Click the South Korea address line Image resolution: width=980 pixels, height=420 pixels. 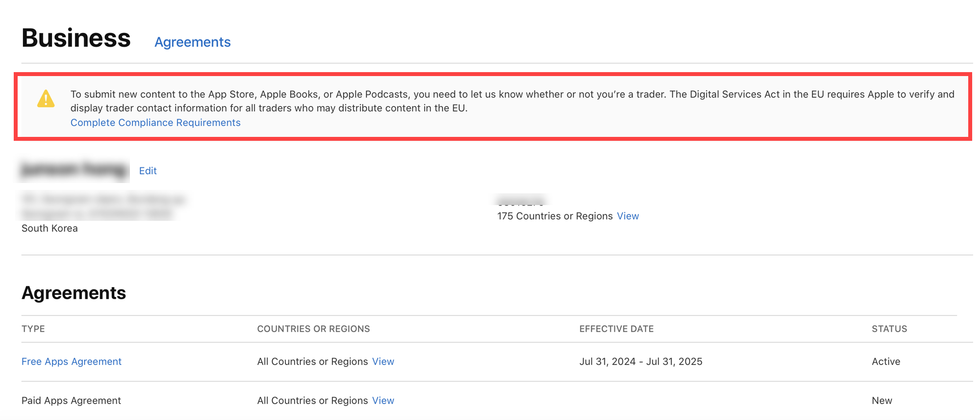click(50, 229)
